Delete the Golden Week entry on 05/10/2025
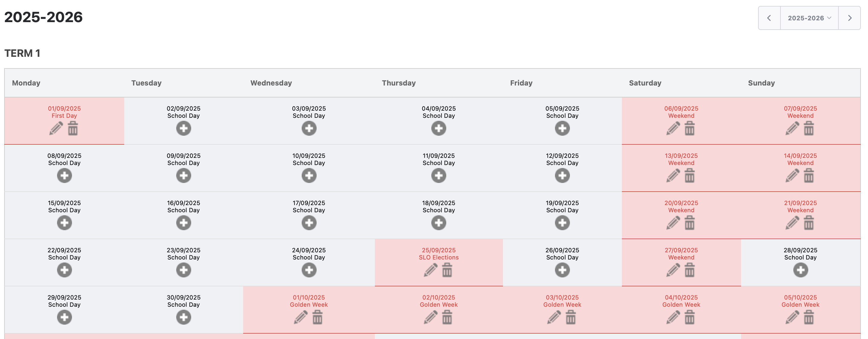This screenshot has width=868, height=339. coord(809,317)
